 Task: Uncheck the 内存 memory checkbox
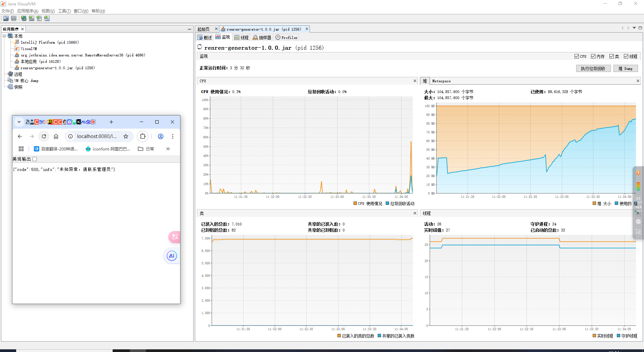pos(593,56)
